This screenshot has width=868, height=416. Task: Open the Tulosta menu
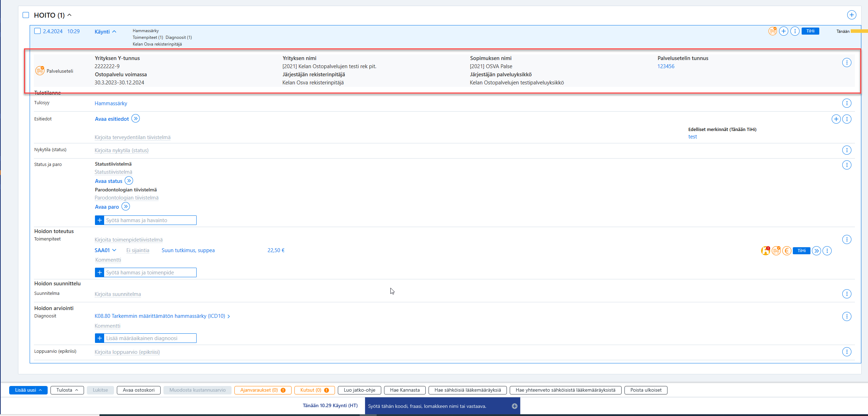[x=67, y=390]
